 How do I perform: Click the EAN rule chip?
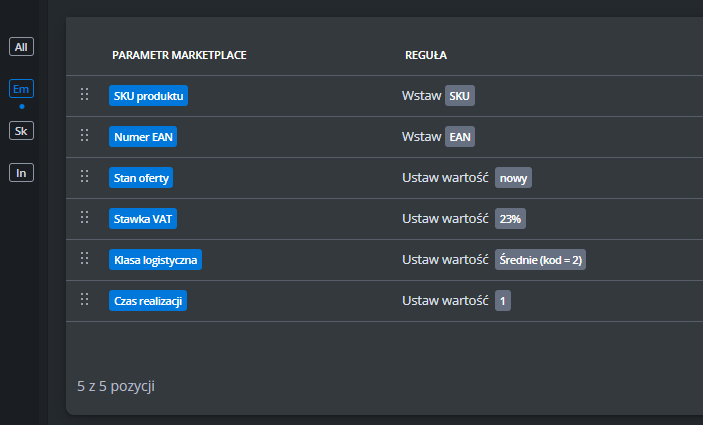tap(460, 137)
